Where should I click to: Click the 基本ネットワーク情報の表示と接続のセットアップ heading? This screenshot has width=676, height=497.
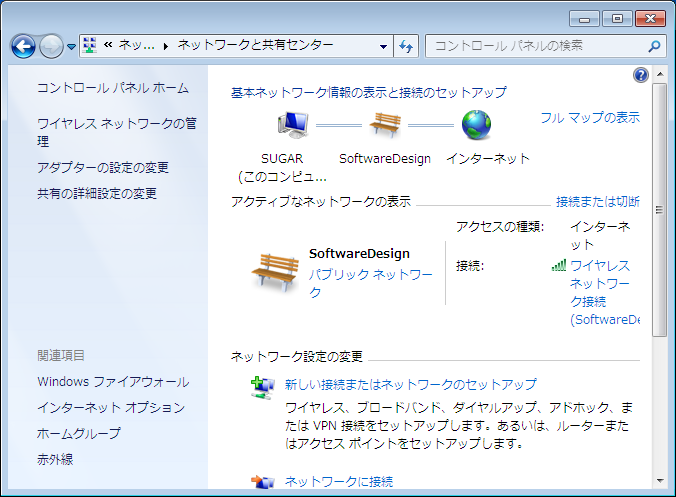[x=369, y=92]
